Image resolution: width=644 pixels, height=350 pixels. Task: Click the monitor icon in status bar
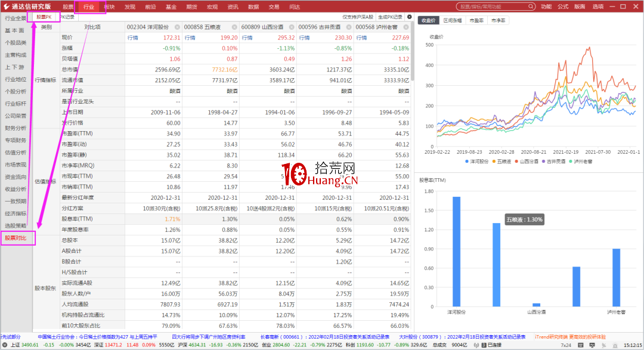592,345
